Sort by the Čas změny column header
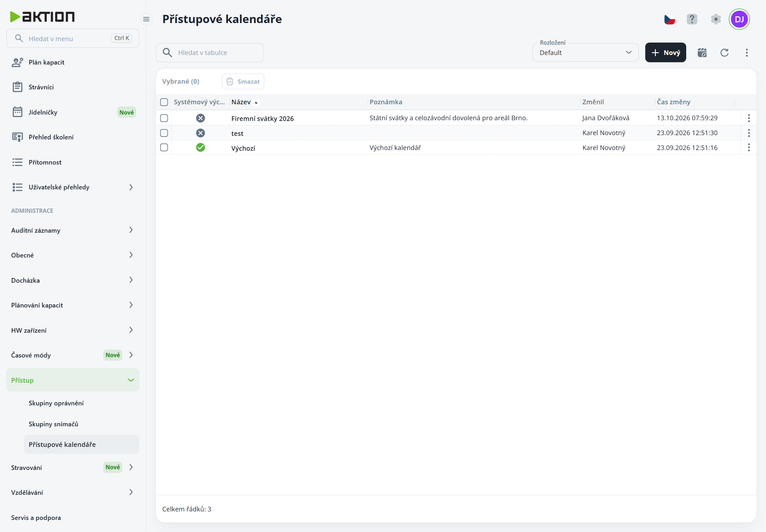The image size is (766, 532). [673, 102]
